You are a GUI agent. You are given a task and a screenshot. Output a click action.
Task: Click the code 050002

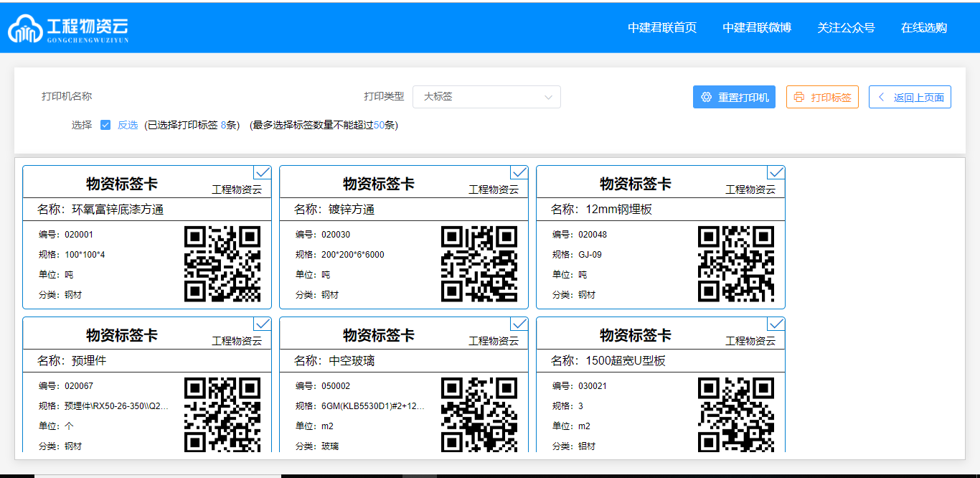click(x=336, y=386)
